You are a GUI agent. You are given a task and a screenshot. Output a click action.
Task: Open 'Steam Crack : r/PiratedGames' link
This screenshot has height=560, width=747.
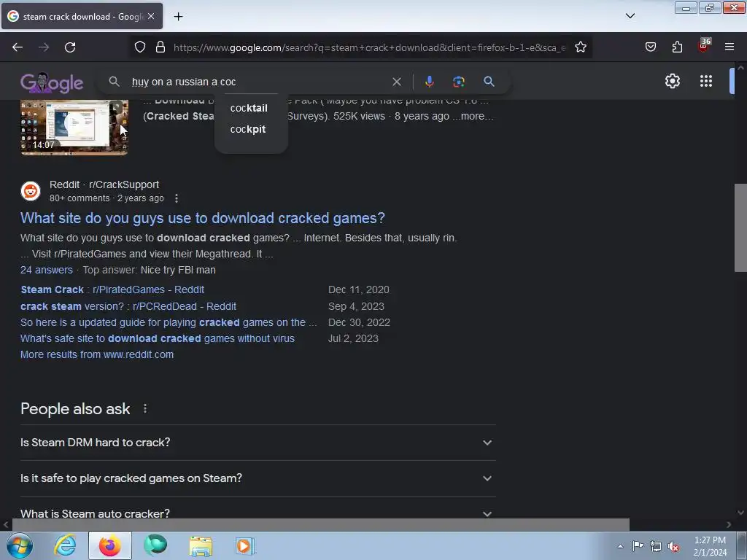coord(112,289)
